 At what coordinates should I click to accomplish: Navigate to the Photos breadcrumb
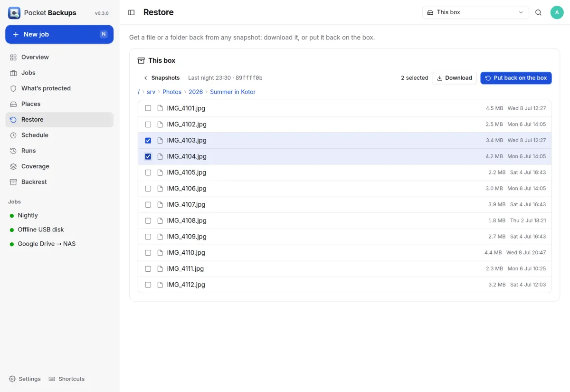(172, 92)
